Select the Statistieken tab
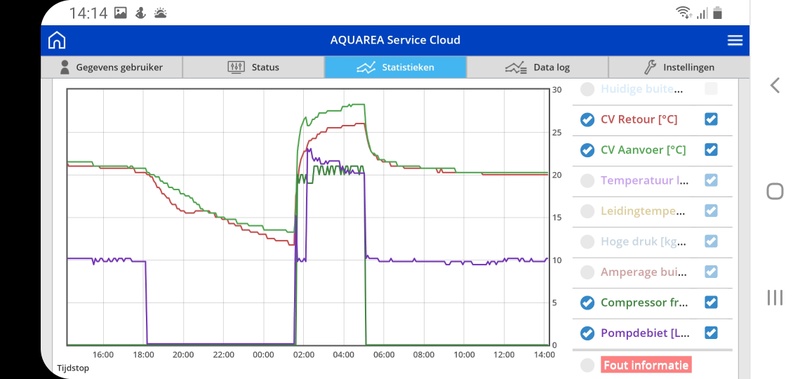 [395, 67]
